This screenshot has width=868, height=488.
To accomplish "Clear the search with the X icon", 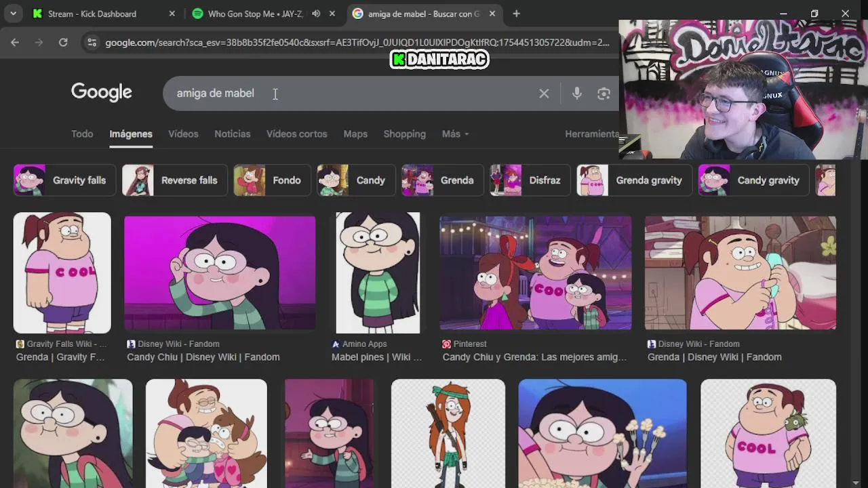I will pyautogui.click(x=544, y=94).
